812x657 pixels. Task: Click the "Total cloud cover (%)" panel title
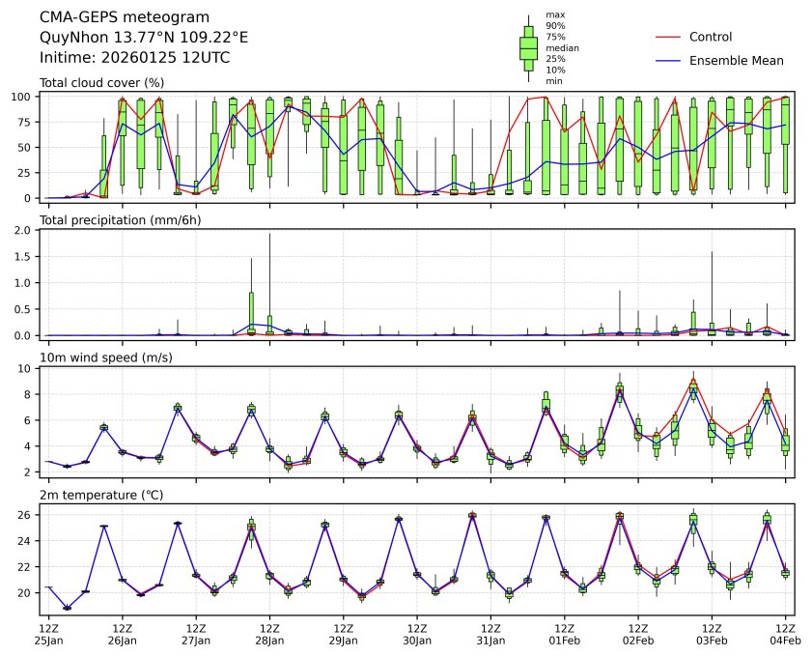[101, 82]
